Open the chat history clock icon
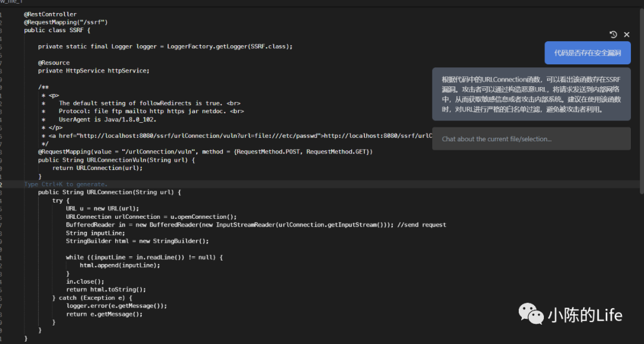 click(613, 35)
